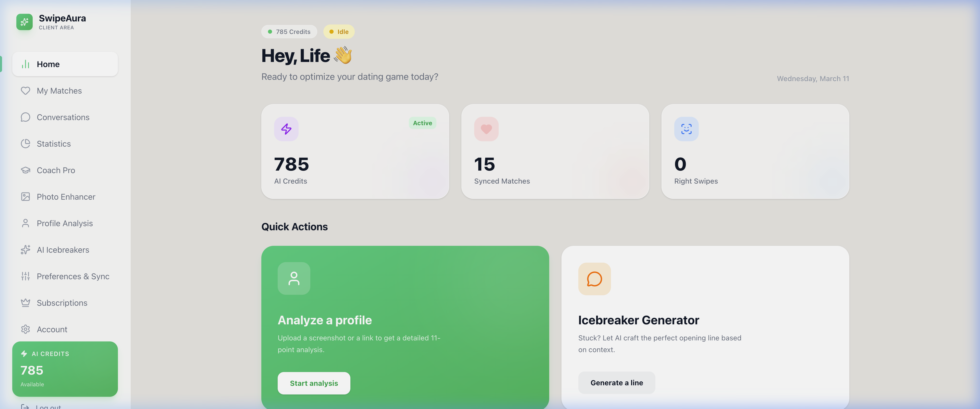Image resolution: width=980 pixels, height=409 pixels.
Task: Open the Statistics section
Action: (x=54, y=144)
